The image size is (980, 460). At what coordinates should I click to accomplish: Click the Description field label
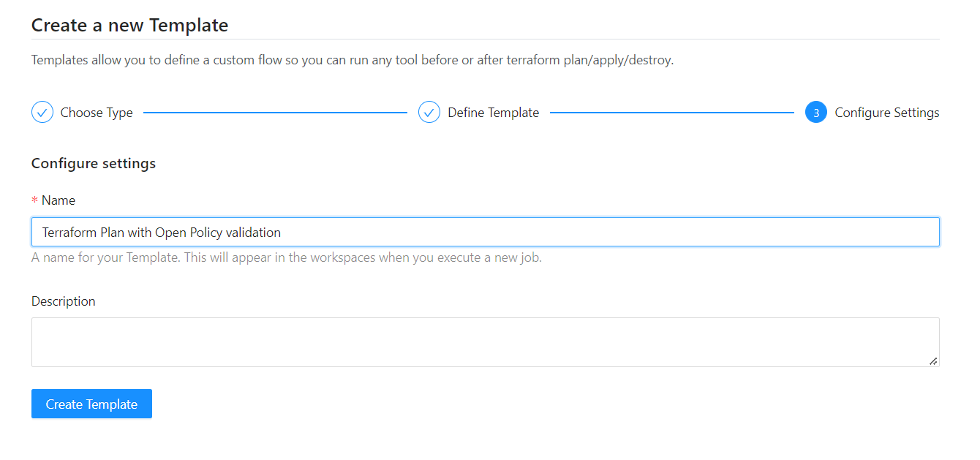[64, 301]
